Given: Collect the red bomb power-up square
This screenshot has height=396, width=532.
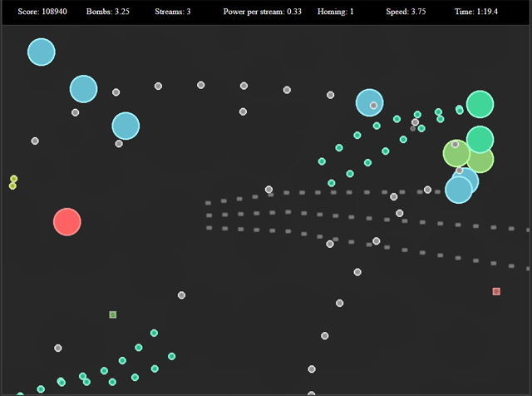Looking at the screenshot, I should tap(496, 291).
